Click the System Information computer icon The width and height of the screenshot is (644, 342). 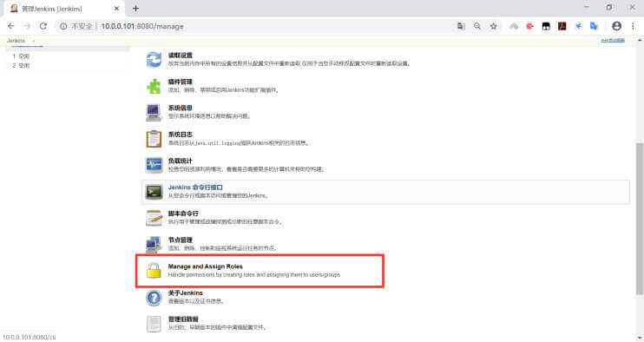pos(154,113)
